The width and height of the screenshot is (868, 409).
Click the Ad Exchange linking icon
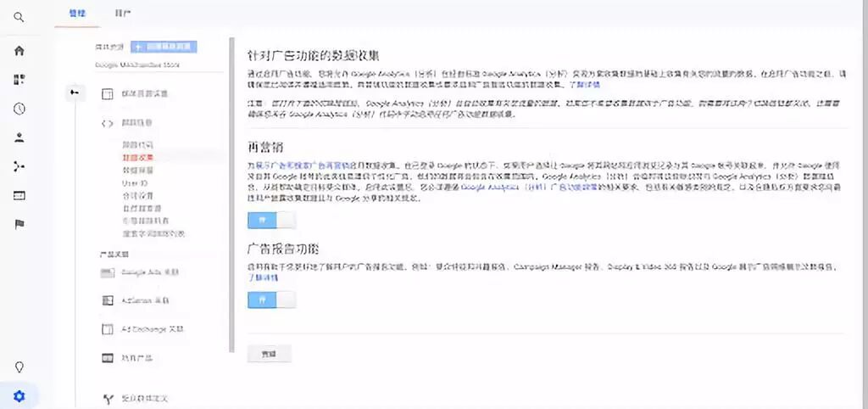(x=108, y=329)
